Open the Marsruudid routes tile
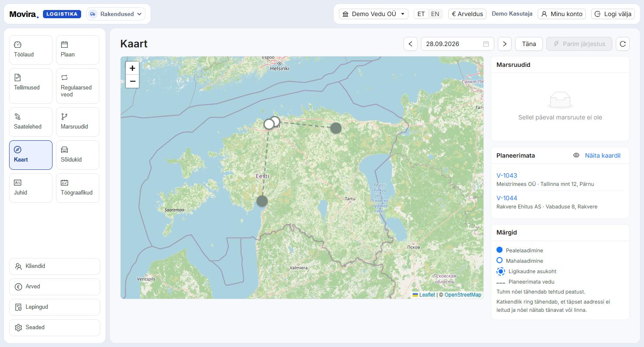The width and height of the screenshot is (644, 347). (x=78, y=122)
